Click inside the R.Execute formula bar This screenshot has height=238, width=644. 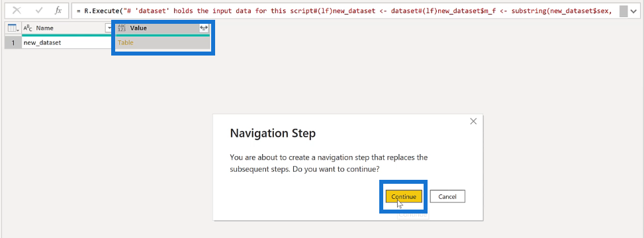click(345, 11)
